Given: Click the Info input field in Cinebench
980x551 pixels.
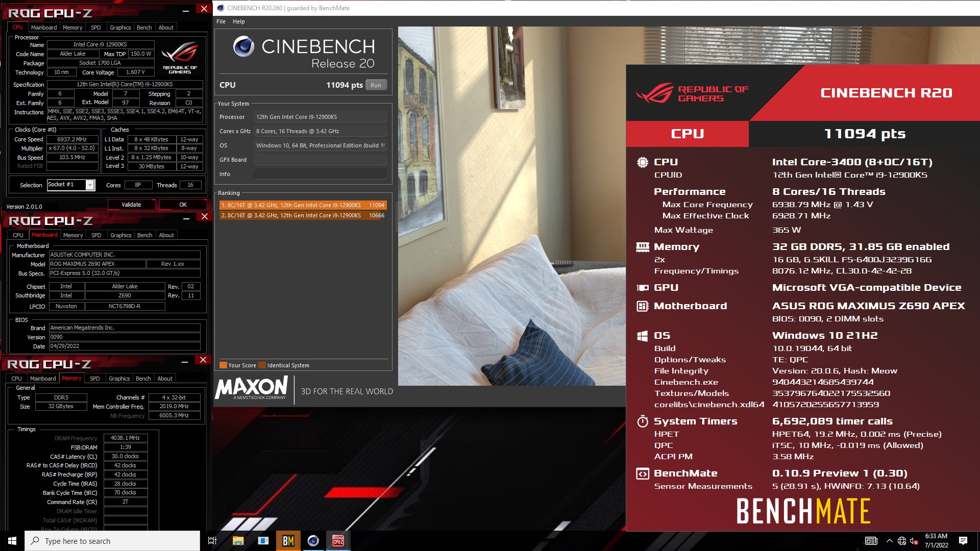Looking at the screenshot, I should point(320,174).
